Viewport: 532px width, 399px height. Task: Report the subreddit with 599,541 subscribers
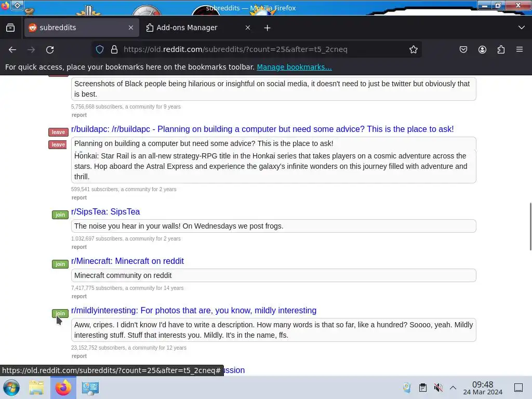click(x=79, y=198)
